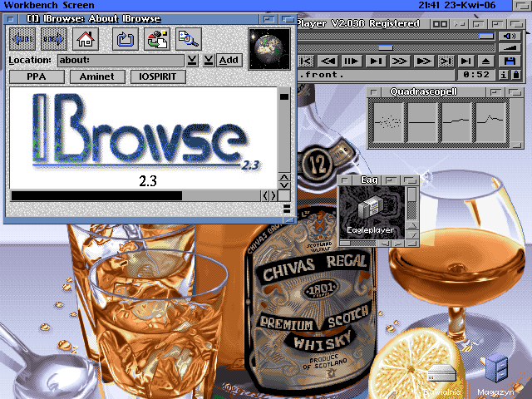This screenshot has width=532, height=399.
Task: Open the Location history dropdown arrow
Action: point(192,61)
